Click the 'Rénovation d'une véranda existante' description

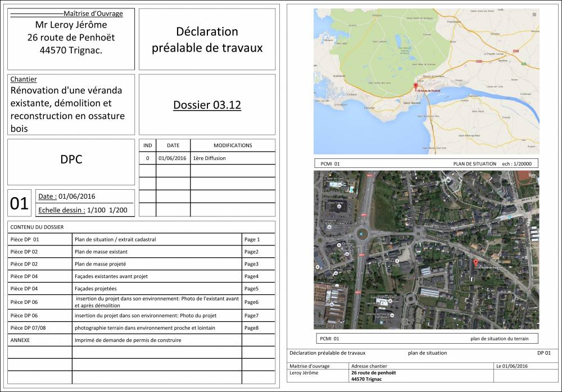tap(67, 110)
